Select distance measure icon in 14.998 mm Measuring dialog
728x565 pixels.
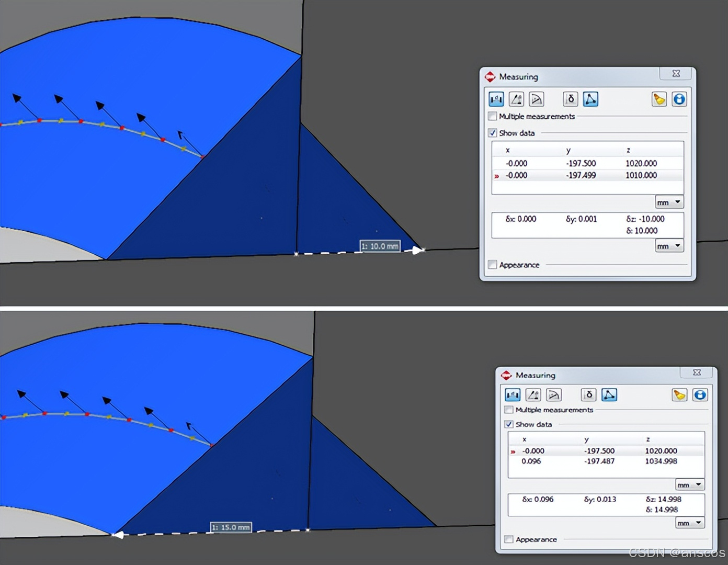point(513,394)
